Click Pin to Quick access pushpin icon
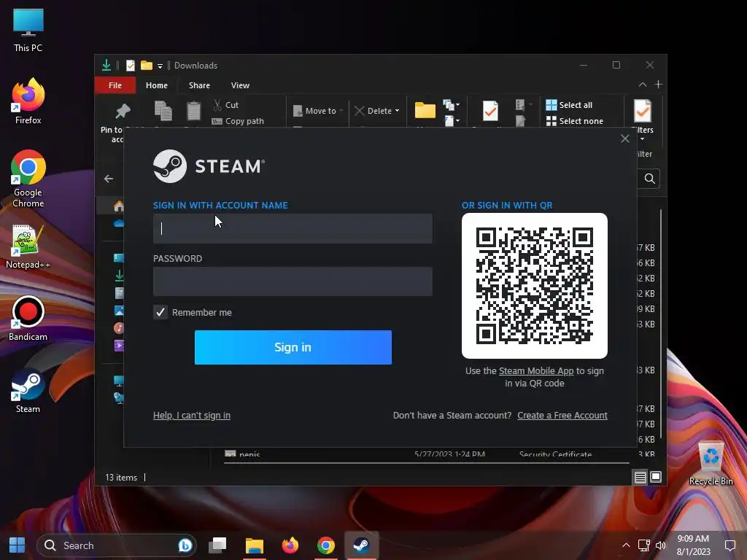747x560 pixels. pos(123,112)
